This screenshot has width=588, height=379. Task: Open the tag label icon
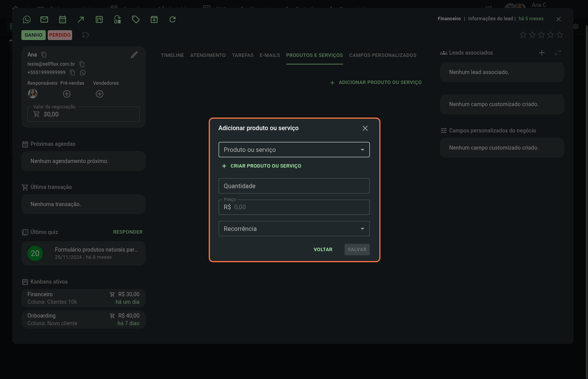[136, 19]
